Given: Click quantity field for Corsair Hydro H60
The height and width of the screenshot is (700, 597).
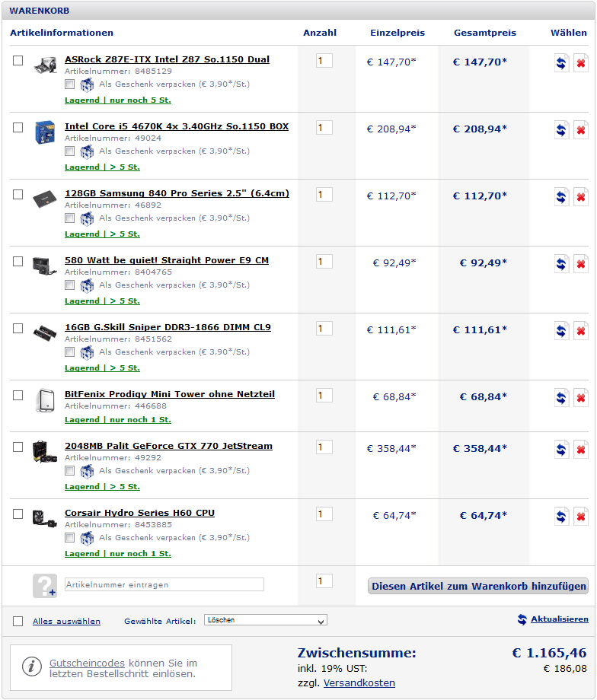Looking at the screenshot, I should point(324,514).
